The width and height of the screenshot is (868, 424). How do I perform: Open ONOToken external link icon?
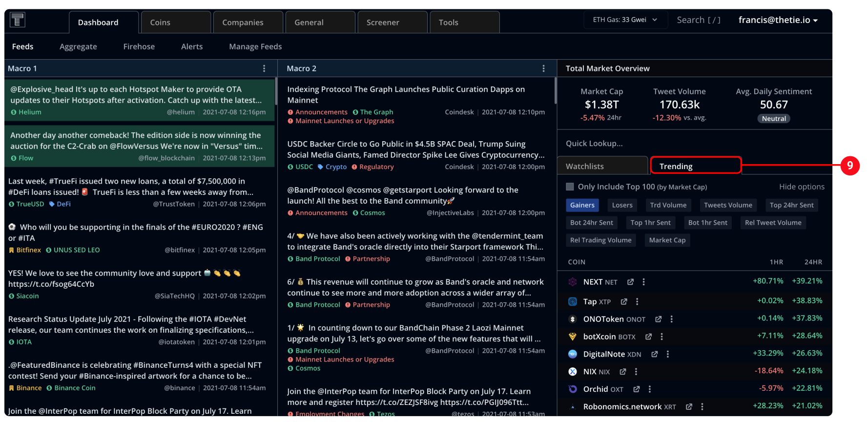[658, 319]
